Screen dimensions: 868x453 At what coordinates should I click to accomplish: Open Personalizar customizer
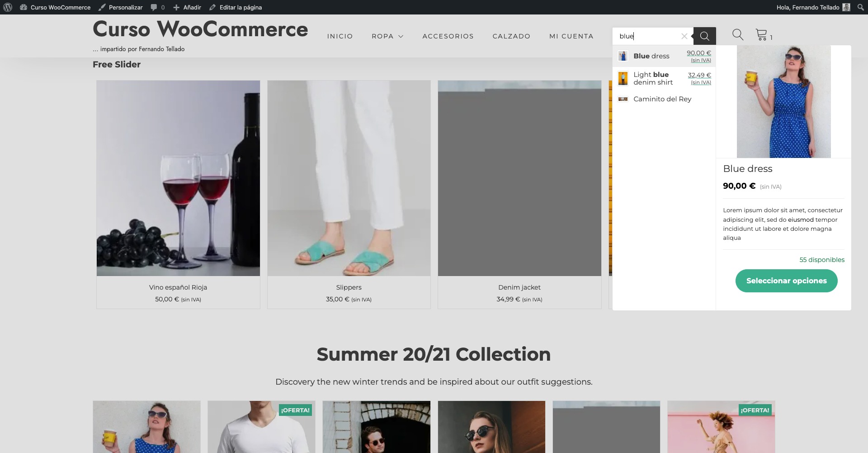click(121, 7)
